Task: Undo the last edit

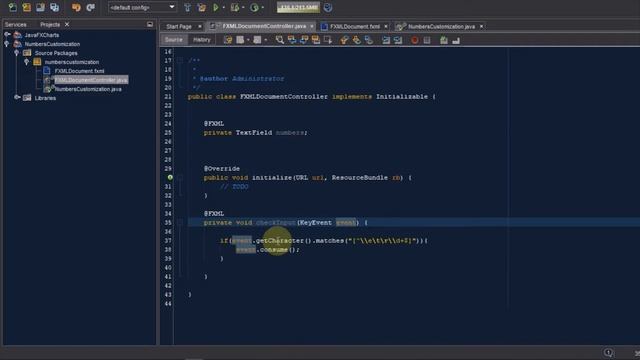Action: click(76, 7)
